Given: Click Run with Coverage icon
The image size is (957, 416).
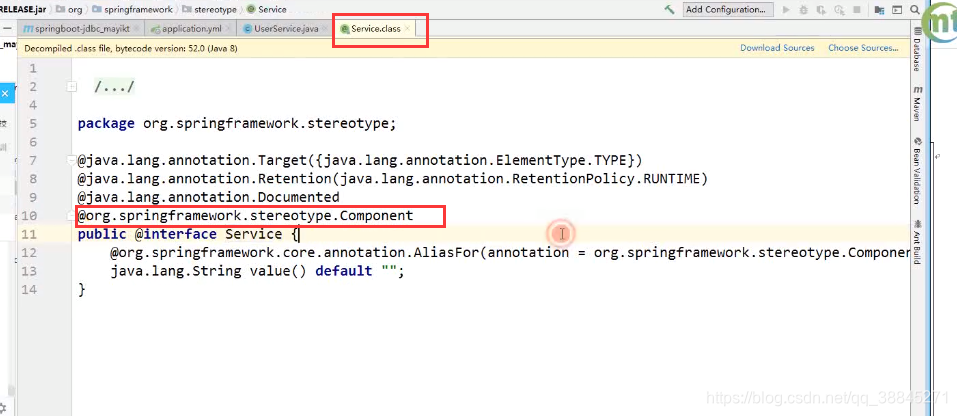Looking at the screenshot, I should (822, 10).
